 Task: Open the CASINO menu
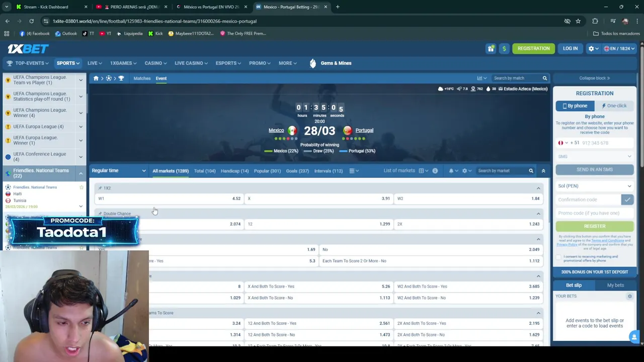click(156, 63)
